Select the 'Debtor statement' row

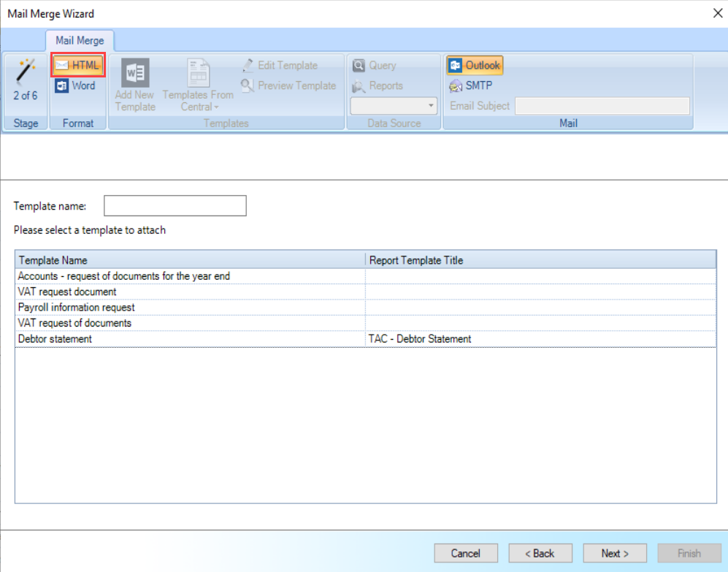coord(365,339)
